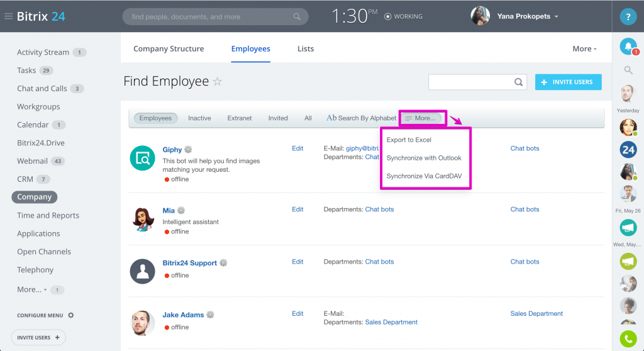Open the help question mark button
The image size is (644, 351).
pos(628,17)
